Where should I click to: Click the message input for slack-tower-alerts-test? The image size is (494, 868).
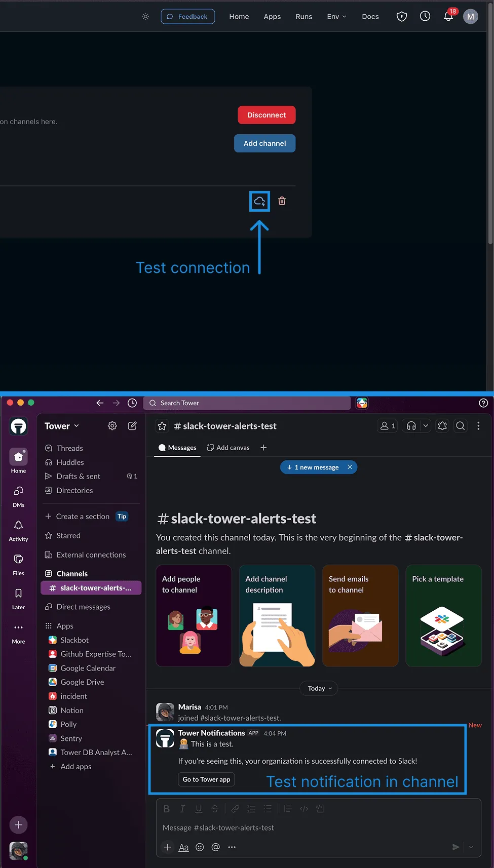pos(318,828)
